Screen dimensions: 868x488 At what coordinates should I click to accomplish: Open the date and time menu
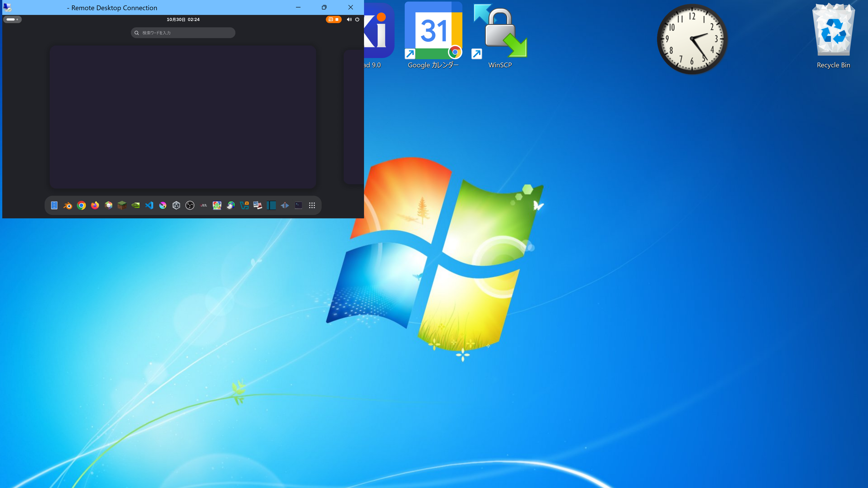pos(183,19)
